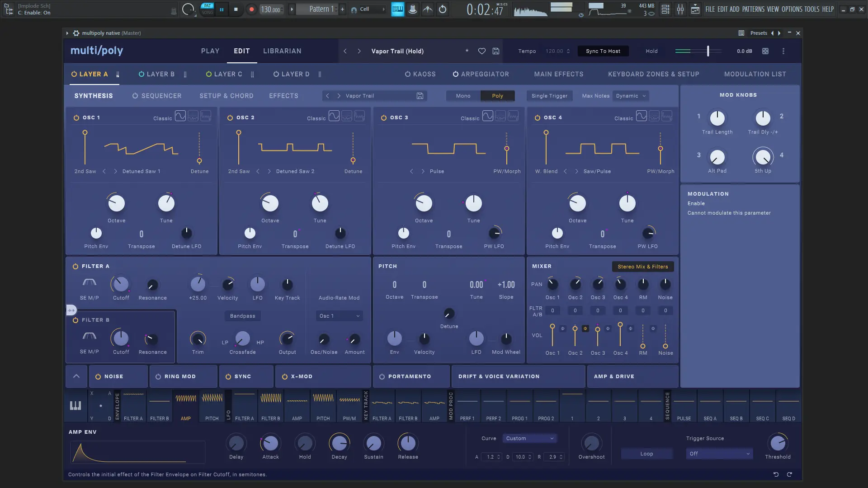The height and width of the screenshot is (488, 868).
Task: Adjust the master volume level slider
Action: coord(708,51)
